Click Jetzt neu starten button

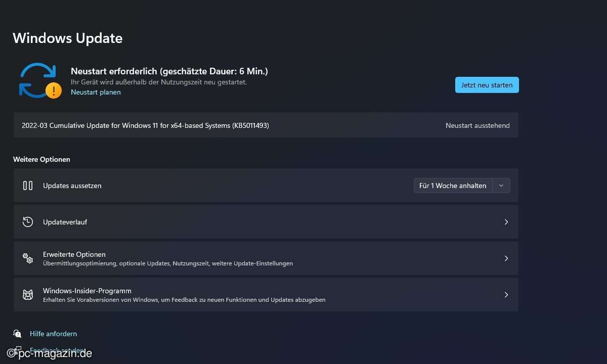tap(487, 85)
